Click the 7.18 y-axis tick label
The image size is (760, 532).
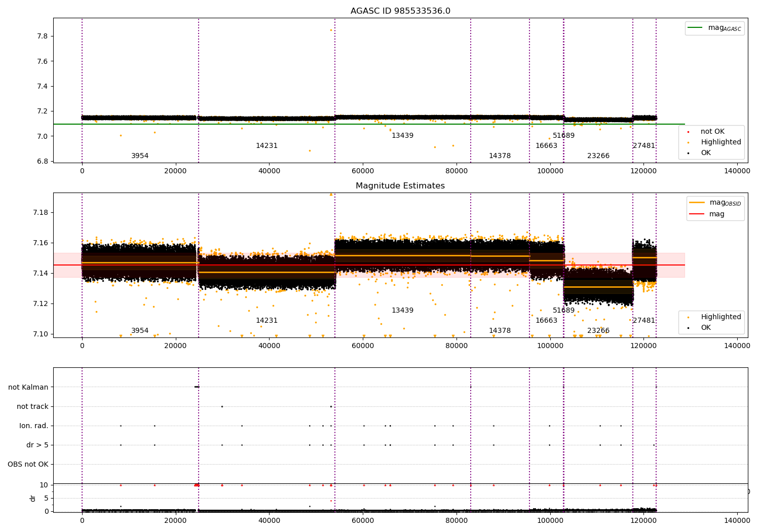[41, 212]
